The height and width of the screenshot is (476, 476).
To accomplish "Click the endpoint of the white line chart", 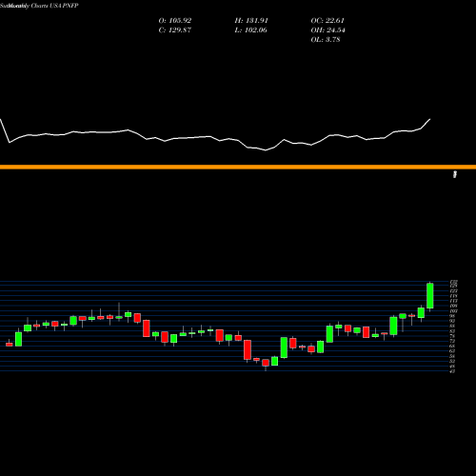I will [430, 119].
